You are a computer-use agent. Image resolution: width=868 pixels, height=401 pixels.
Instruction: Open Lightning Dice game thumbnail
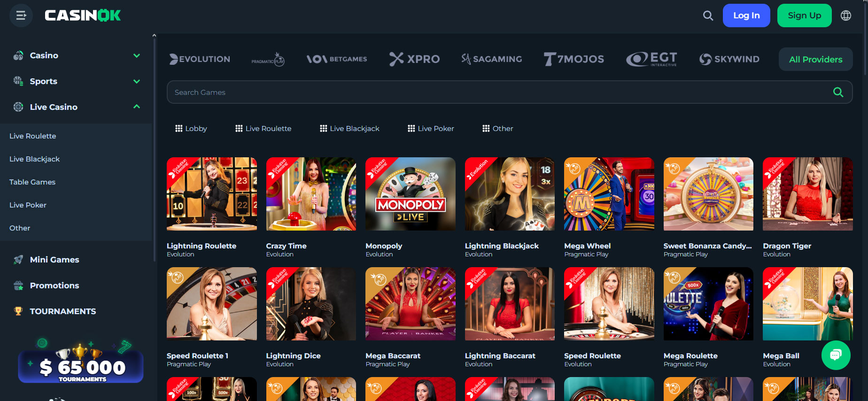point(311,304)
